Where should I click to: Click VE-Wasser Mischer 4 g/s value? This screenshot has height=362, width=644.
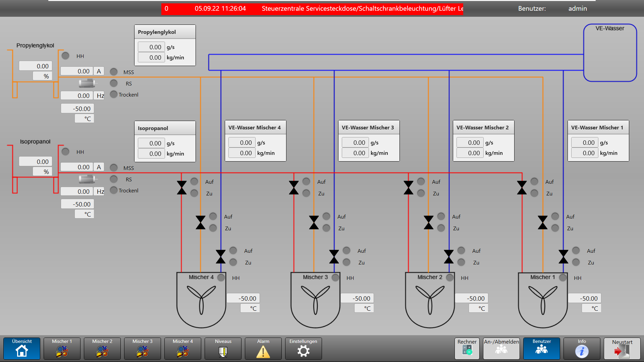[x=242, y=142]
